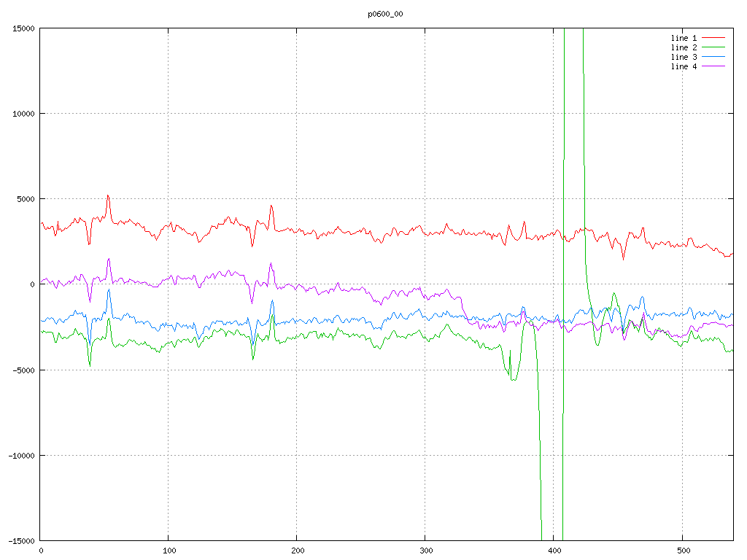Select the line 2 legend label

pyautogui.click(x=684, y=47)
